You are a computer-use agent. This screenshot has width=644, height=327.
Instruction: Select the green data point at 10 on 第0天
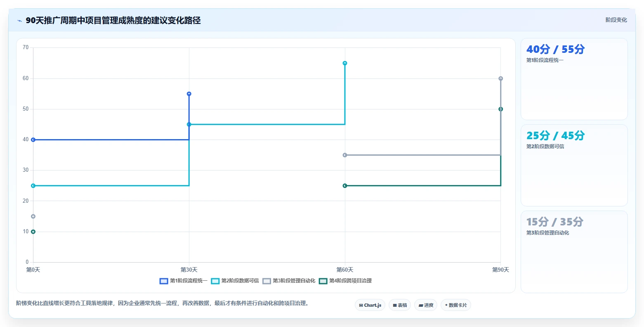[x=33, y=232]
